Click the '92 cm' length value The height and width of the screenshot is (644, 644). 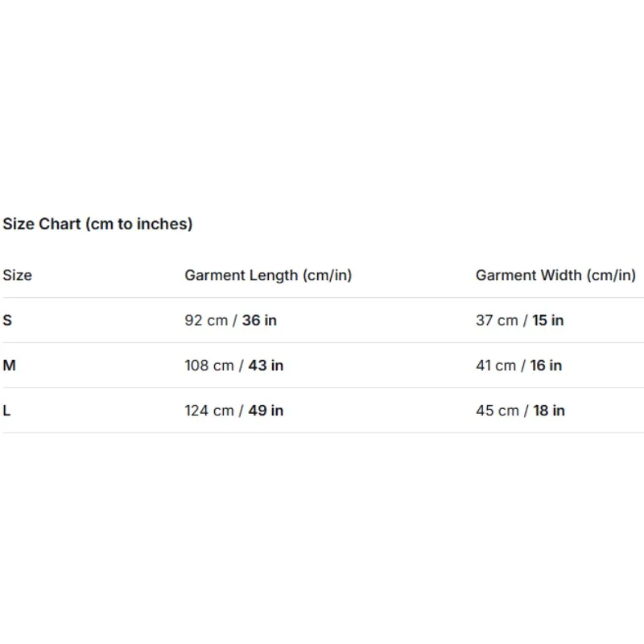pyautogui.click(x=206, y=320)
